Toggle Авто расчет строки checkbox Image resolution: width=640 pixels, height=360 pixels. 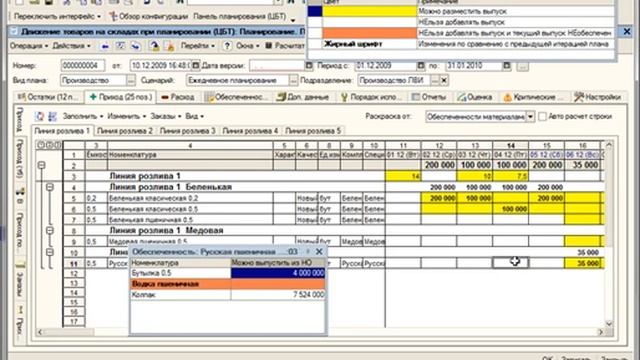542,116
